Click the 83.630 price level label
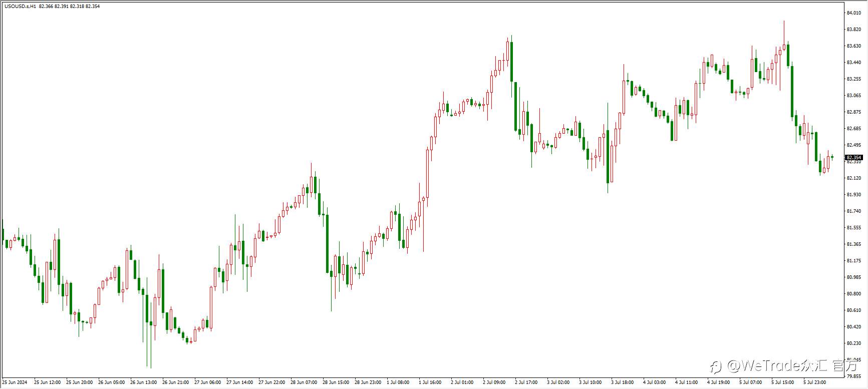This screenshot has width=868, height=389. (x=854, y=46)
